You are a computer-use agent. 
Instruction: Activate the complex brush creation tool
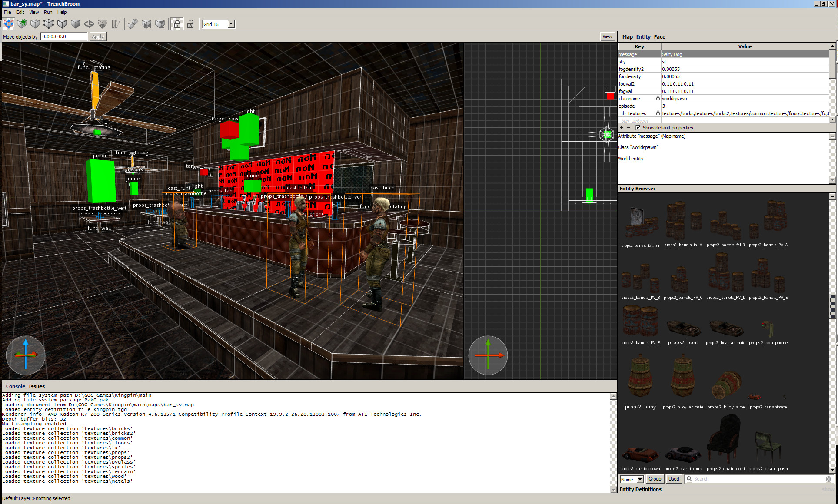22,24
